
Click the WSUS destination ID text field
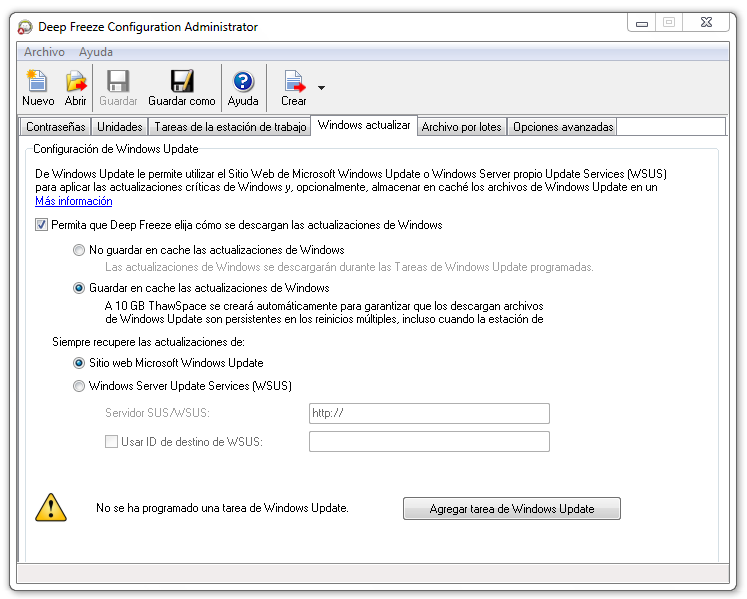pyautogui.click(x=429, y=441)
